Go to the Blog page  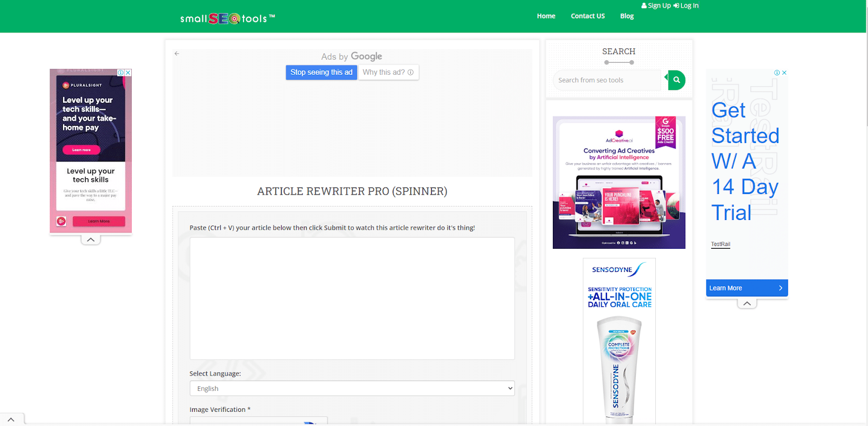coord(627,16)
